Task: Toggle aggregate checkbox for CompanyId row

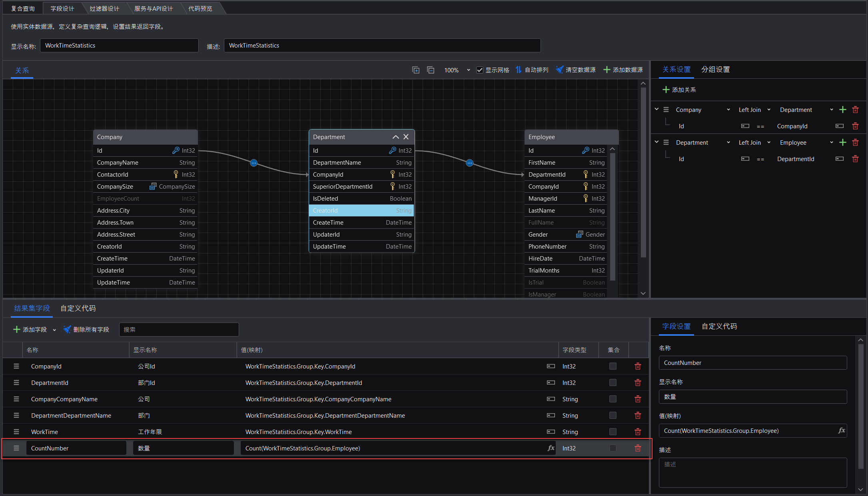Action: [x=613, y=366]
